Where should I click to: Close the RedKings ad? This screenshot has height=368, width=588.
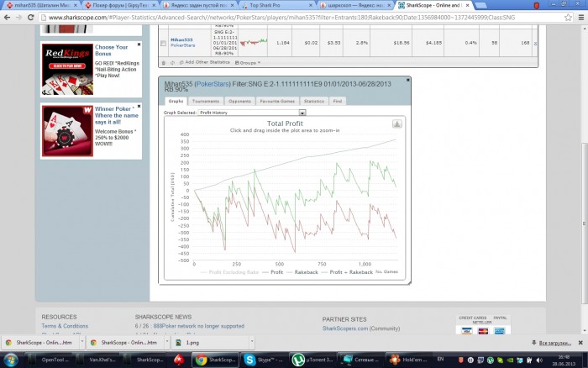click(x=139, y=45)
